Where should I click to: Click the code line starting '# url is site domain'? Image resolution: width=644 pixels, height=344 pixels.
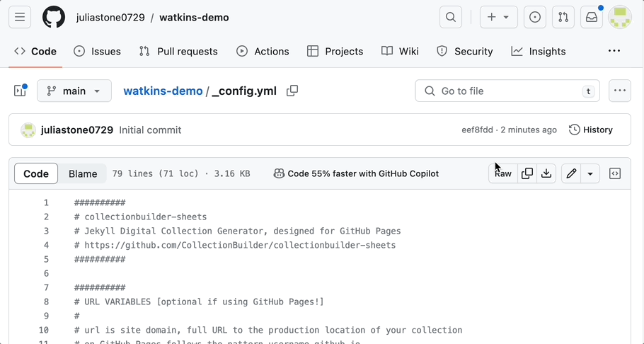[268, 331]
